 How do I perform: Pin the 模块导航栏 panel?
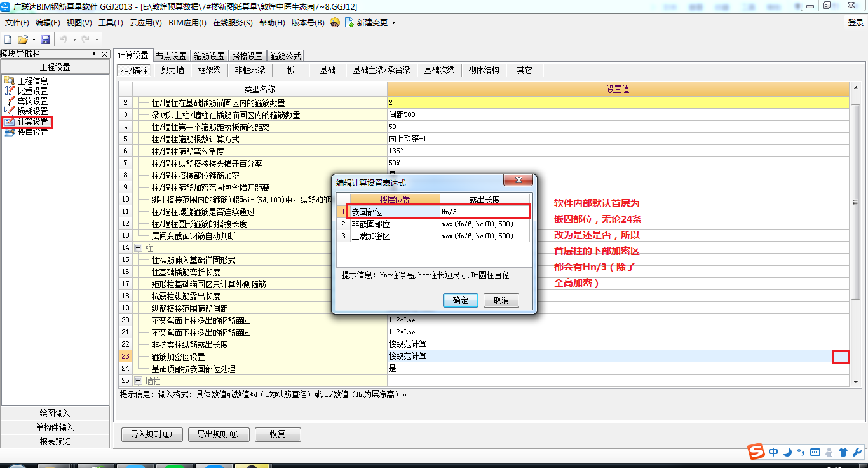click(93, 54)
